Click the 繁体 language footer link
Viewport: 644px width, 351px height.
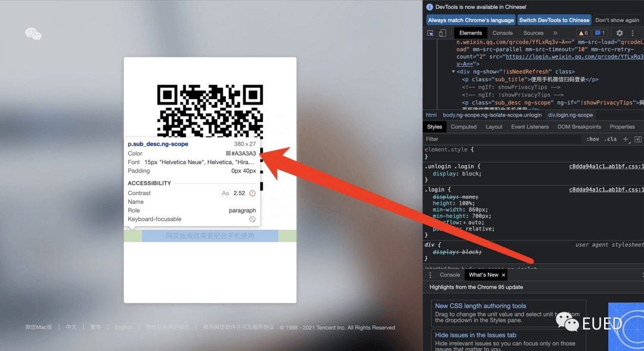95,327
